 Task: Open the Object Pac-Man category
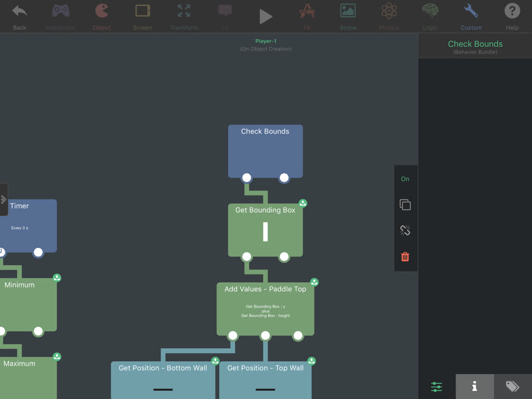(102, 16)
